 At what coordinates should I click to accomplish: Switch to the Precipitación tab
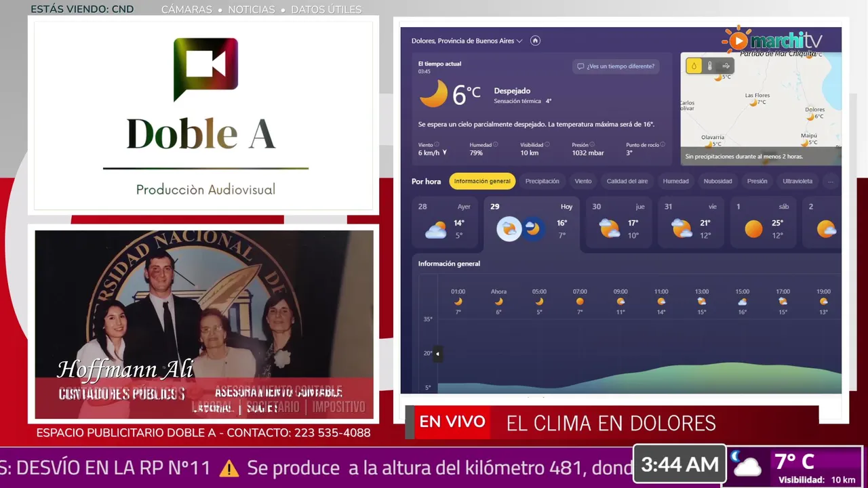tap(542, 181)
